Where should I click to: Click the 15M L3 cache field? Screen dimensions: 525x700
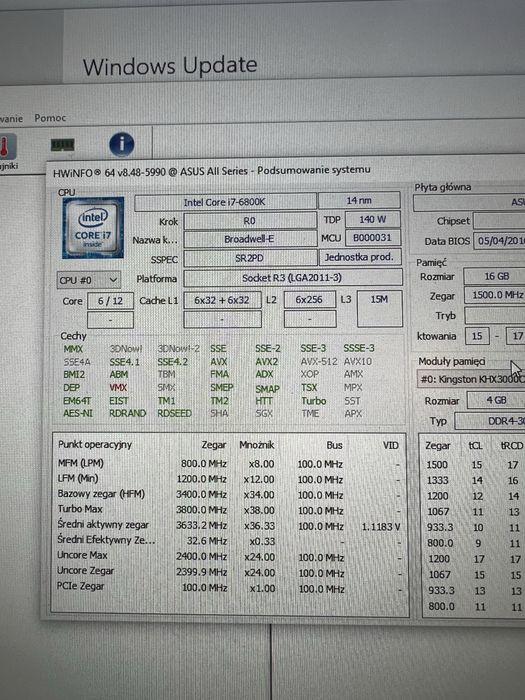point(379,308)
